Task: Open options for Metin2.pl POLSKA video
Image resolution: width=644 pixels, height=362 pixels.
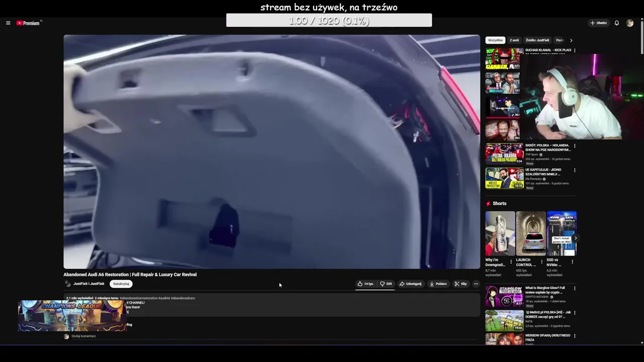Action: (575, 313)
